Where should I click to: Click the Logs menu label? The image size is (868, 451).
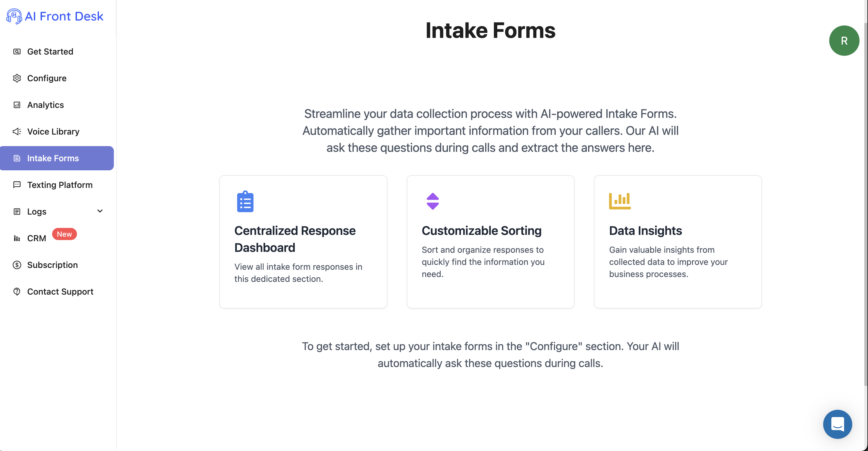(37, 212)
